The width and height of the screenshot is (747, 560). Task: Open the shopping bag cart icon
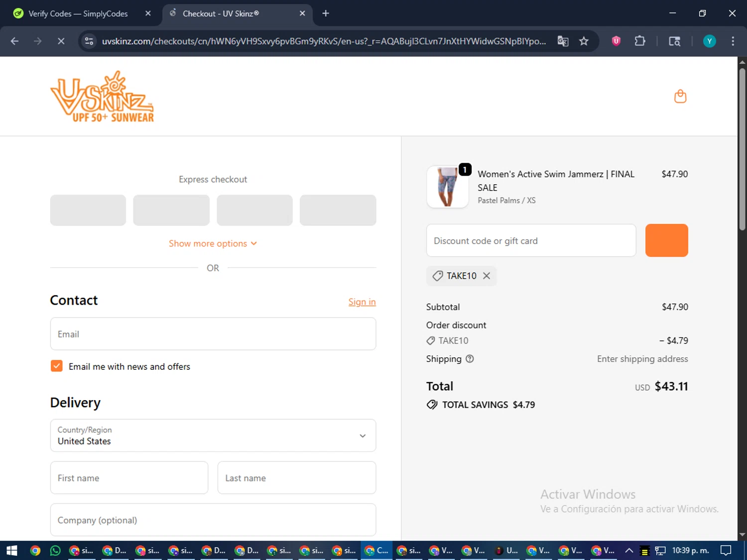[680, 96]
